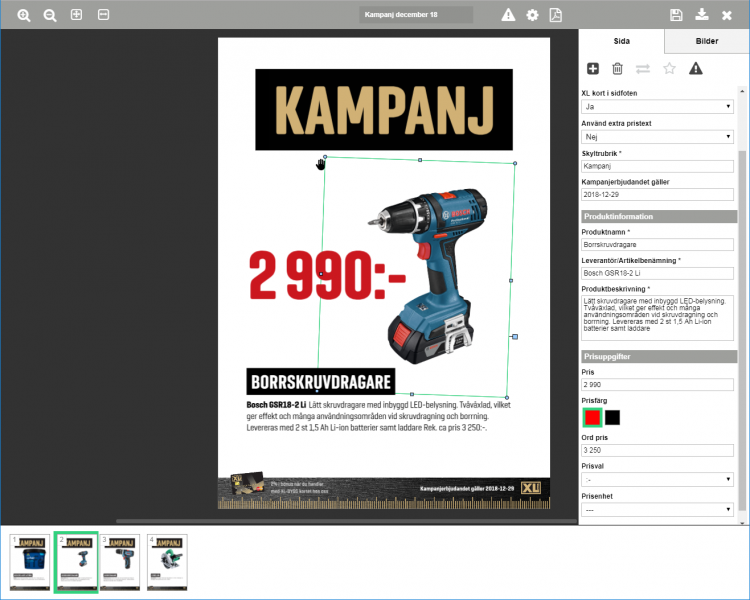Screen dimensions: 750x600
Task: Click the footer Kampanjerbjudandet gäller 2018-12-29 text
Action: pyautogui.click(x=467, y=489)
